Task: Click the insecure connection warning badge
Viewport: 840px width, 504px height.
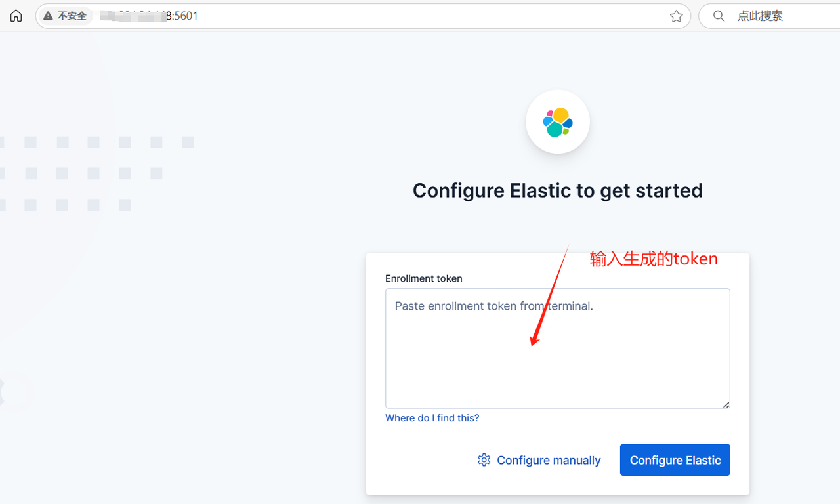Action: [x=65, y=16]
